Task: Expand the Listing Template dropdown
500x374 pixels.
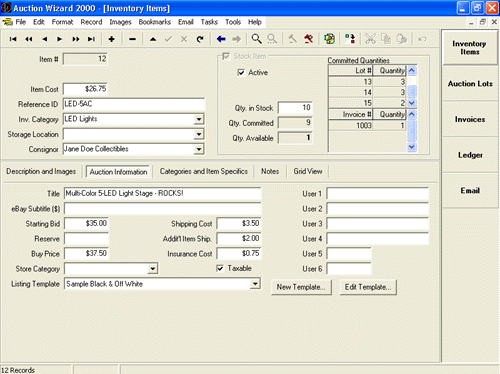Action: pos(255,284)
